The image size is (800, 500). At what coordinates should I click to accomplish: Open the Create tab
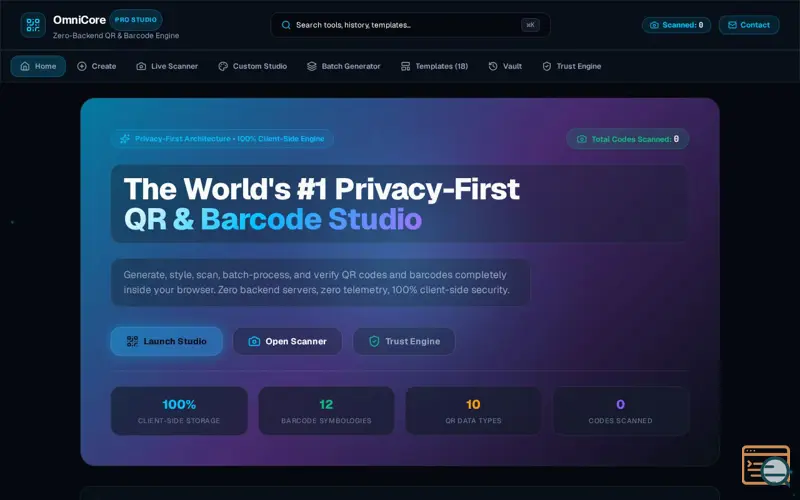point(96,66)
